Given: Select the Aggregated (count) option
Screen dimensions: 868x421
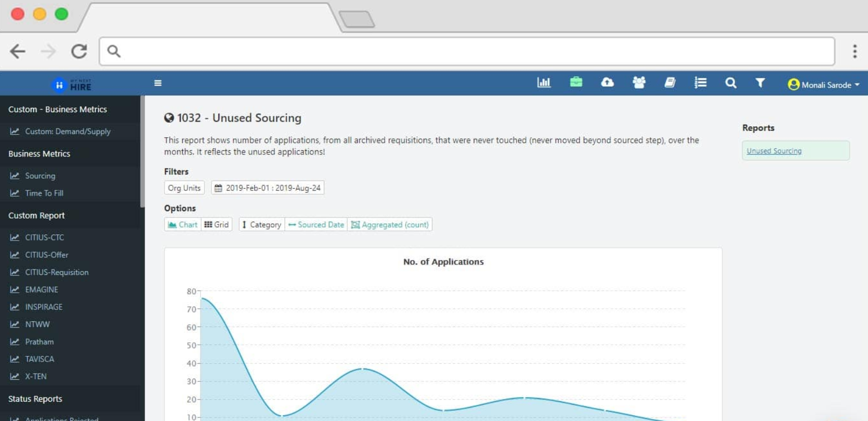Looking at the screenshot, I should click(390, 225).
